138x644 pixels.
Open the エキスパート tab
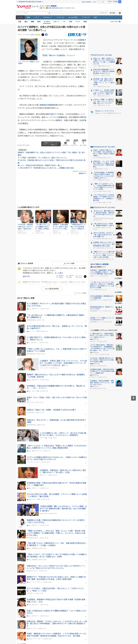coord(48,17)
